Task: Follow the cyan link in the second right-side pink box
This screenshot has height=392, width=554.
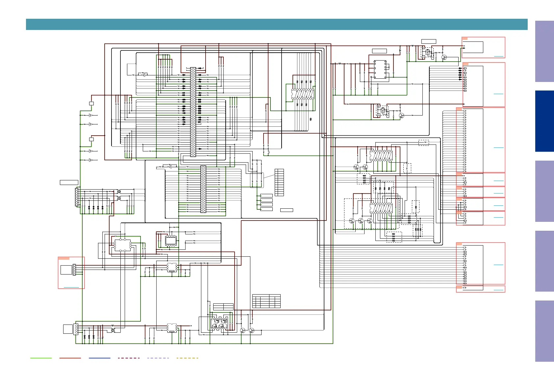Action: pyautogui.click(x=499, y=94)
